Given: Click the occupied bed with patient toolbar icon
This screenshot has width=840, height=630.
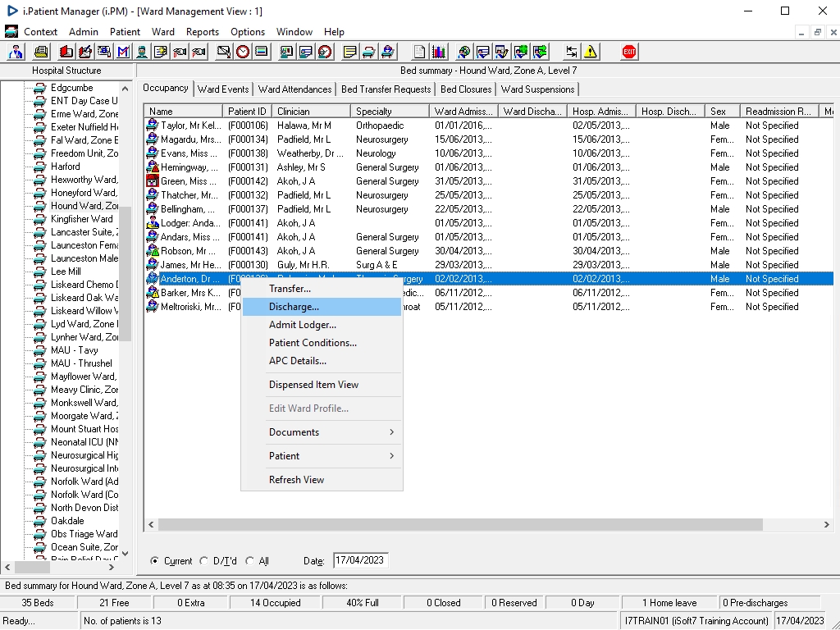Looking at the screenshot, I should [388, 52].
